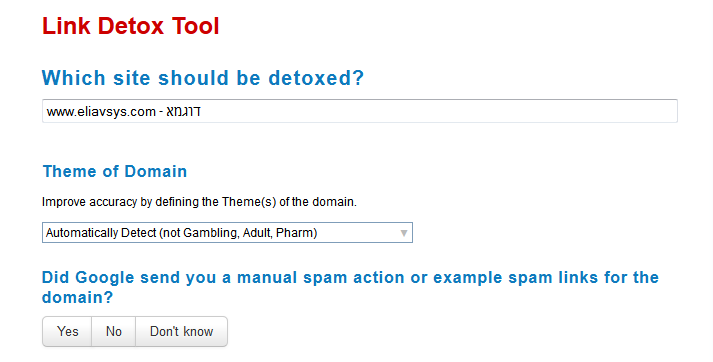Click the Link Detox Tool title
The image size is (713, 362).
click(131, 26)
